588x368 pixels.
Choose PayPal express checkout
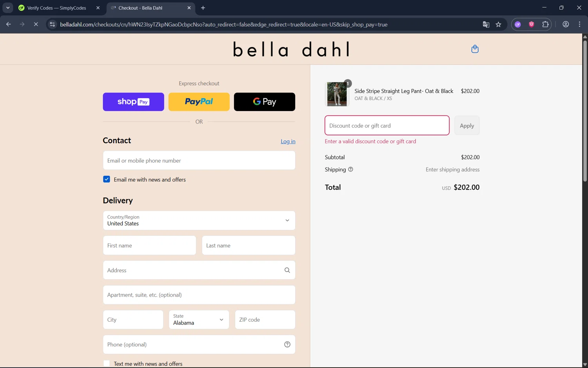click(x=199, y=102)
